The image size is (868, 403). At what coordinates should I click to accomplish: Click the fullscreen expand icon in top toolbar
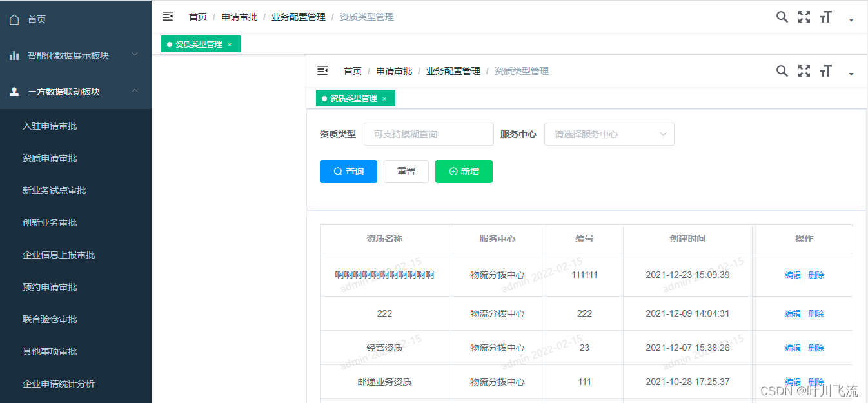coord(804,17)
